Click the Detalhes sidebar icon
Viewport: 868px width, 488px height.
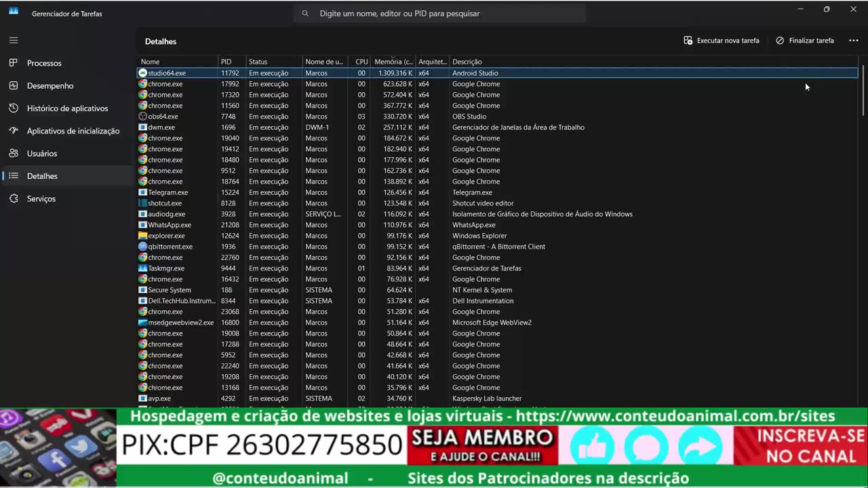pyautogui.click(x=14, y=176)
